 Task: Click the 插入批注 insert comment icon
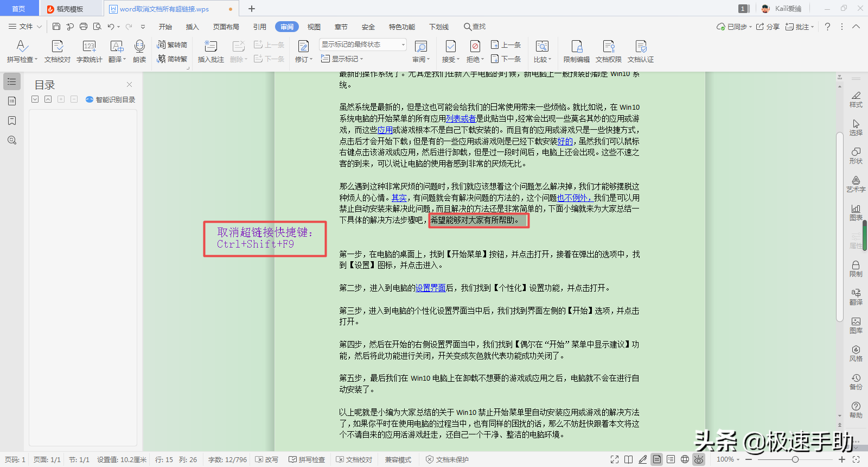[x=210, y=51]
